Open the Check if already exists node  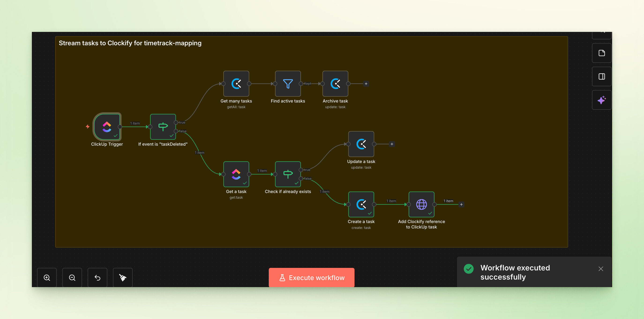288,174
